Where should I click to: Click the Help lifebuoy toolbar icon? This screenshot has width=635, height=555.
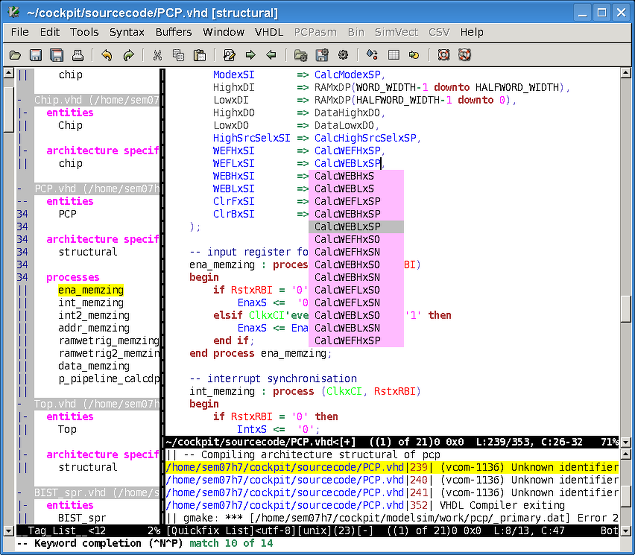click(x=443, y=55)
